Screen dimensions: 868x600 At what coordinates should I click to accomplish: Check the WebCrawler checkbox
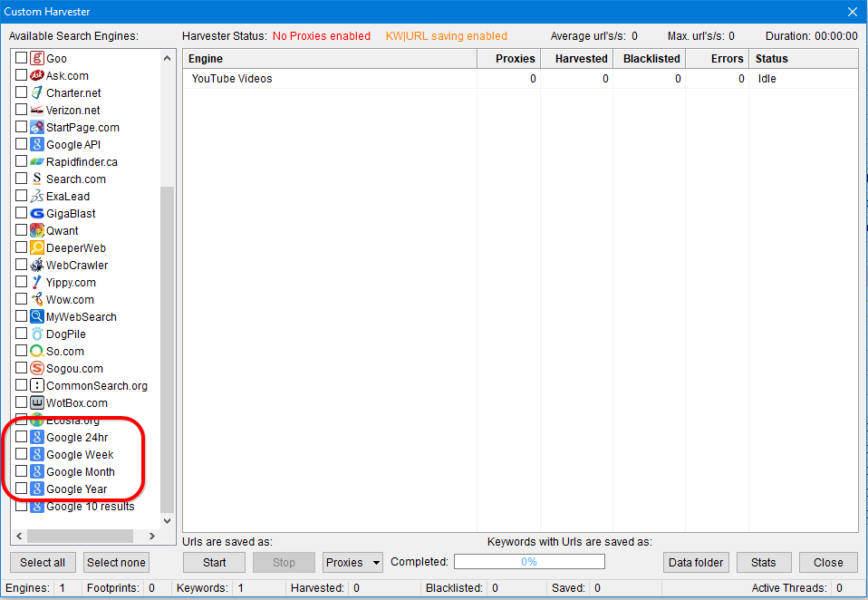21,264
